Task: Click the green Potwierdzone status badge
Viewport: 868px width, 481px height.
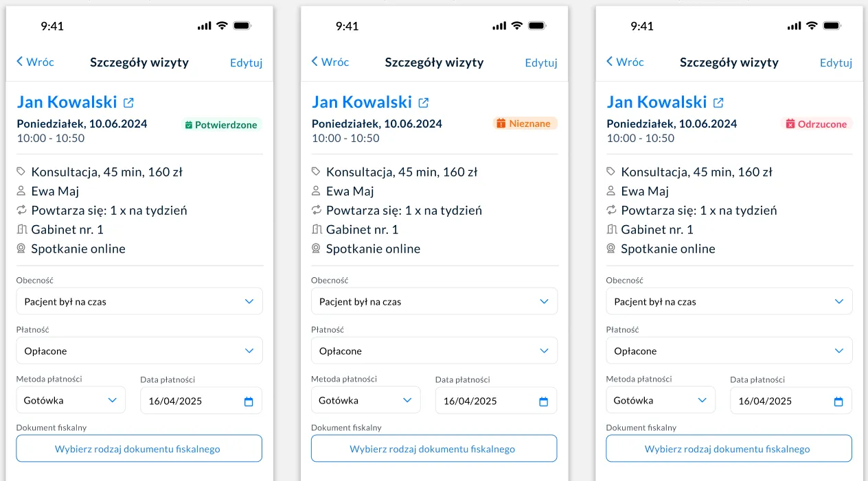Action: [x=222, y=125]
